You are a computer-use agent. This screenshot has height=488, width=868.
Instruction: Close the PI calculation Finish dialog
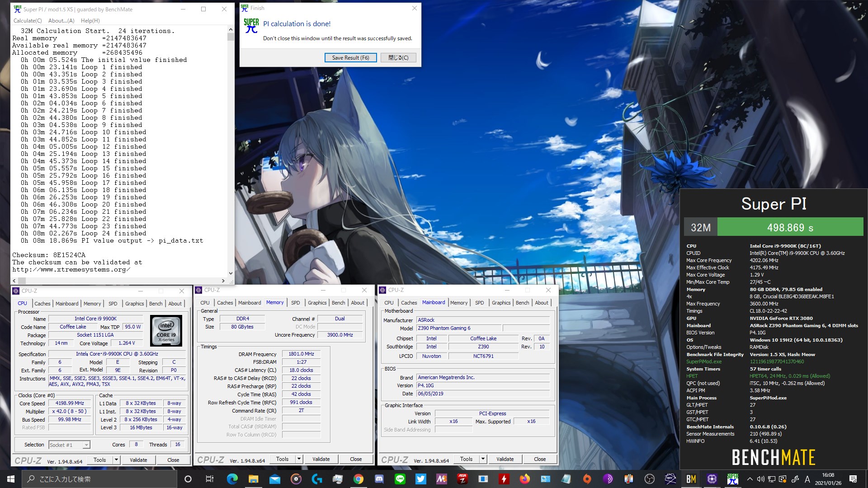(x=414, y=8)
